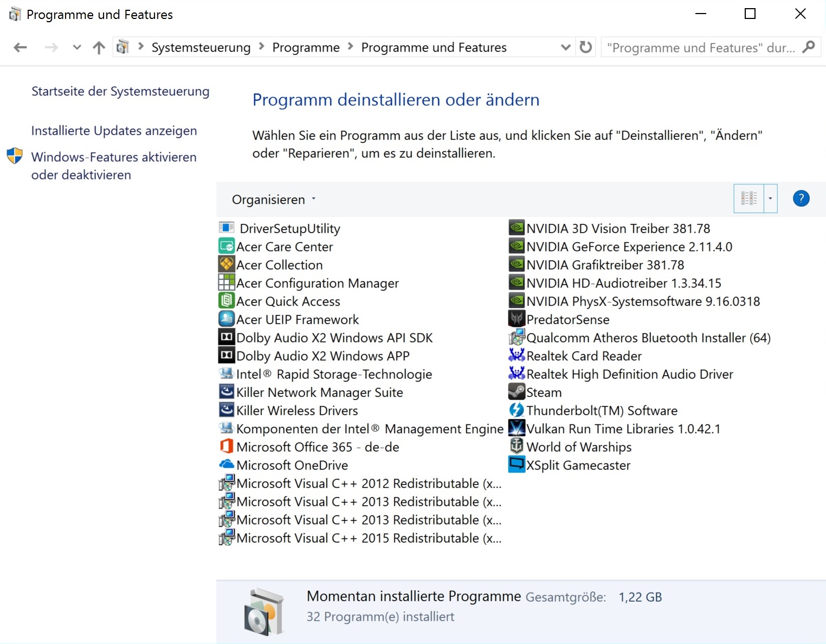Screen dimensions: 826x644
Task: Click the Realtek Card Reader icon
Action: pos(517,355)
